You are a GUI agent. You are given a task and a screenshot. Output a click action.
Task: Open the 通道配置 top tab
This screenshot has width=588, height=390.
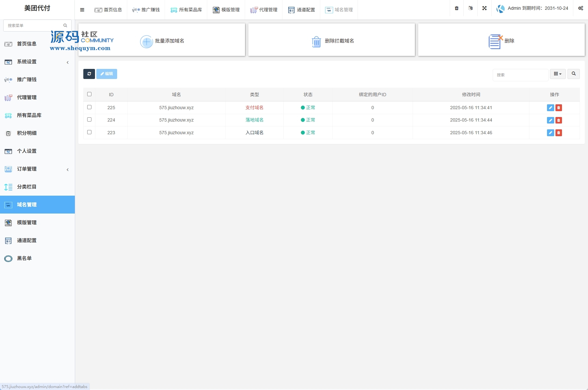click(x=302, y=10)
